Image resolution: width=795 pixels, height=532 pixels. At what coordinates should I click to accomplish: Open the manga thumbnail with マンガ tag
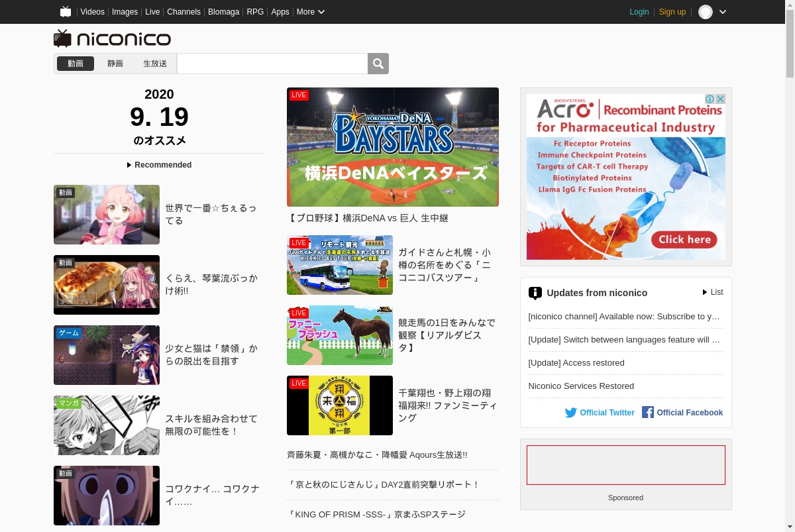(x=107, y=425)
